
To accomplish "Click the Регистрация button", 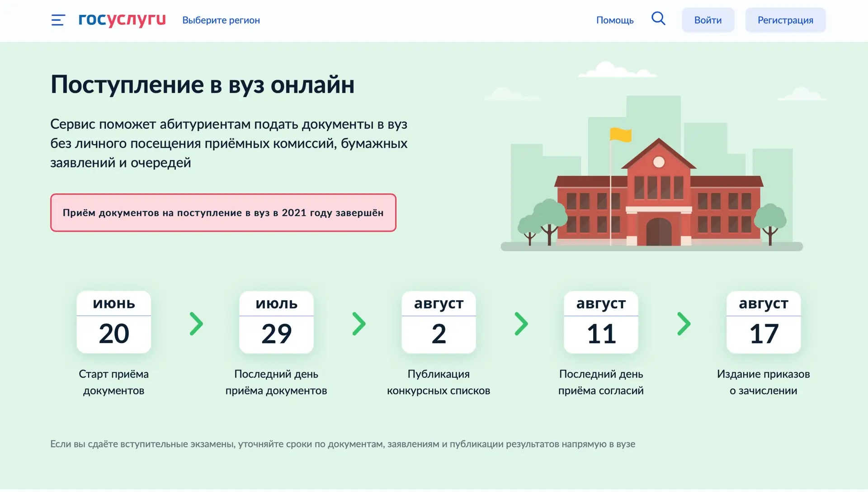I will pyautogui.click(x=785, y=20).
